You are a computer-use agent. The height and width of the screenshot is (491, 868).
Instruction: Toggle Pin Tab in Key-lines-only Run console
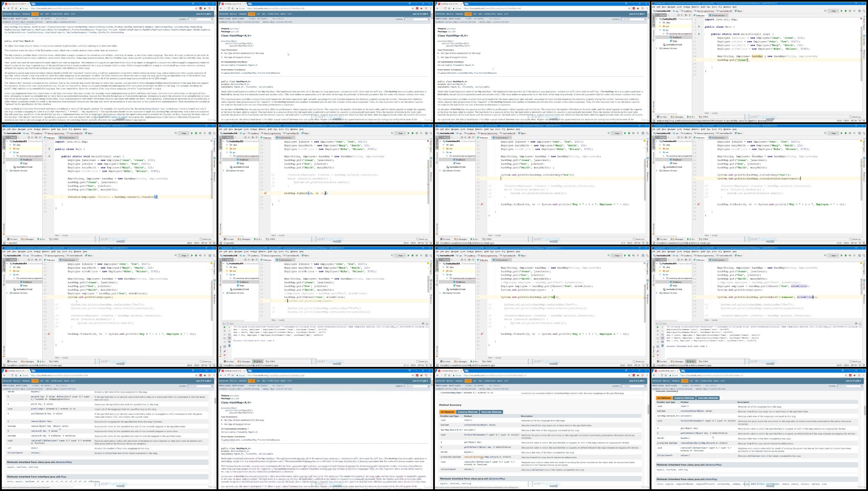pos(224,351)
